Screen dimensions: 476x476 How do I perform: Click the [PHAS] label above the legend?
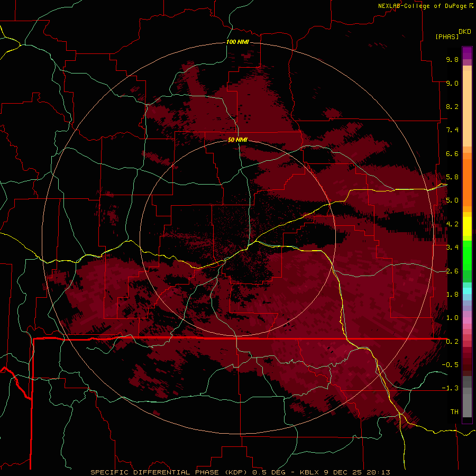point(447,36)
